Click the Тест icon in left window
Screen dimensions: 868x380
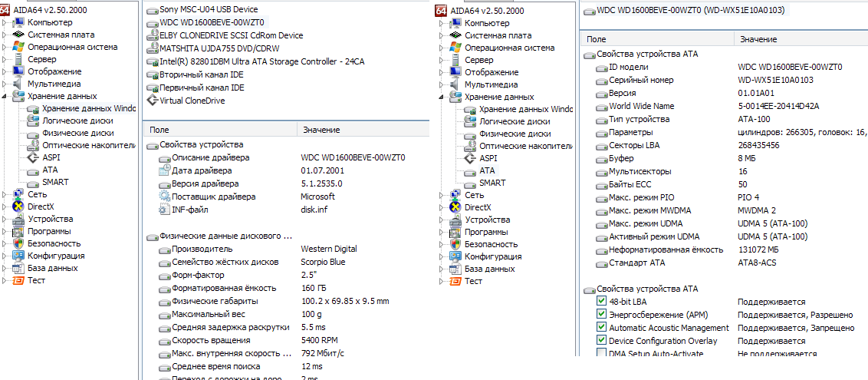(x=19, y=280)
